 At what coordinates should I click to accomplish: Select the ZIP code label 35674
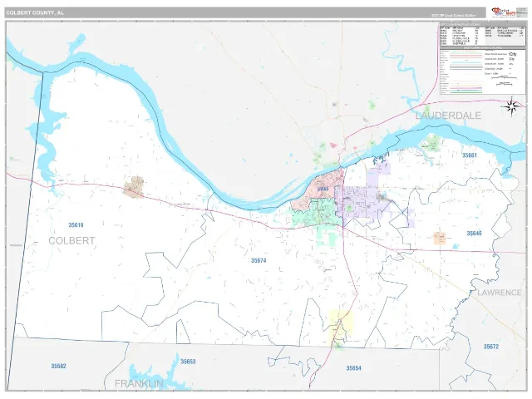click(x=259, y=260)
